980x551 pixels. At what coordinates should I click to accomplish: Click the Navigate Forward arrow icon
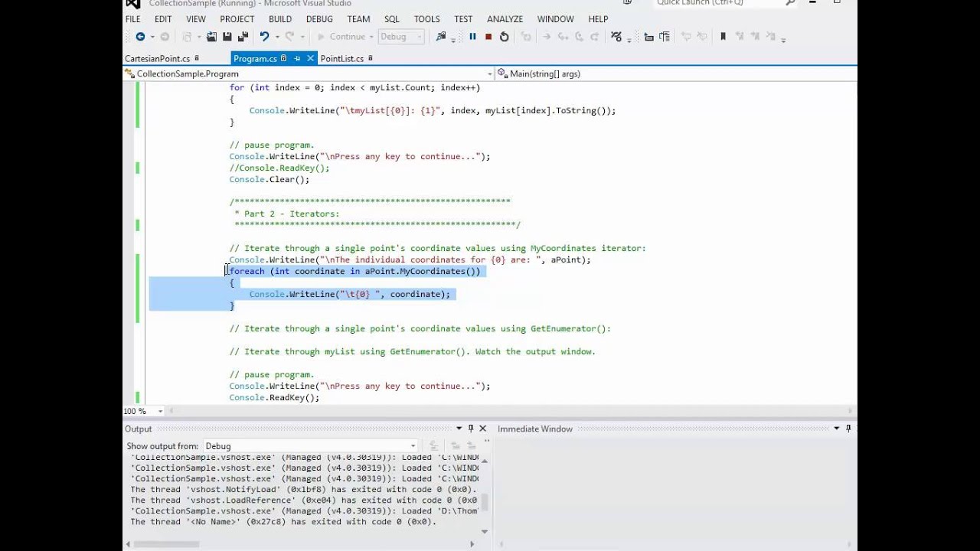pyautogui.click(x=165, y=37)
